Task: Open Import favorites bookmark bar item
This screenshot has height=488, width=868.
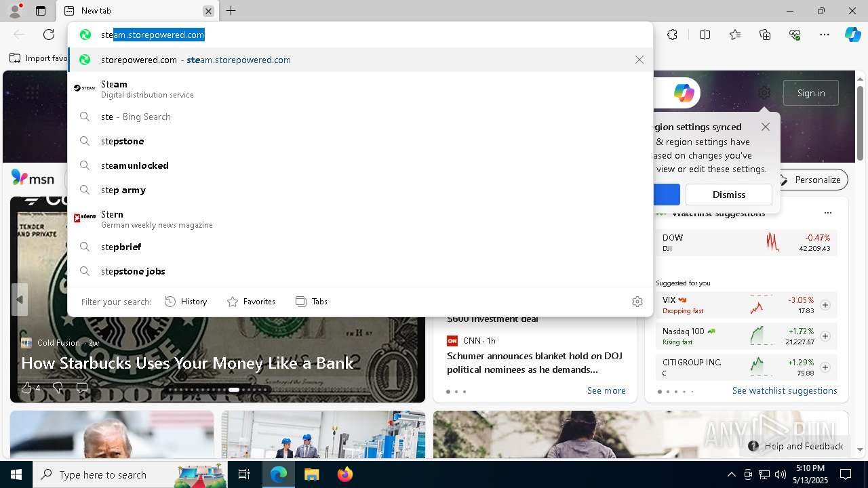Action: coord(39,58)
